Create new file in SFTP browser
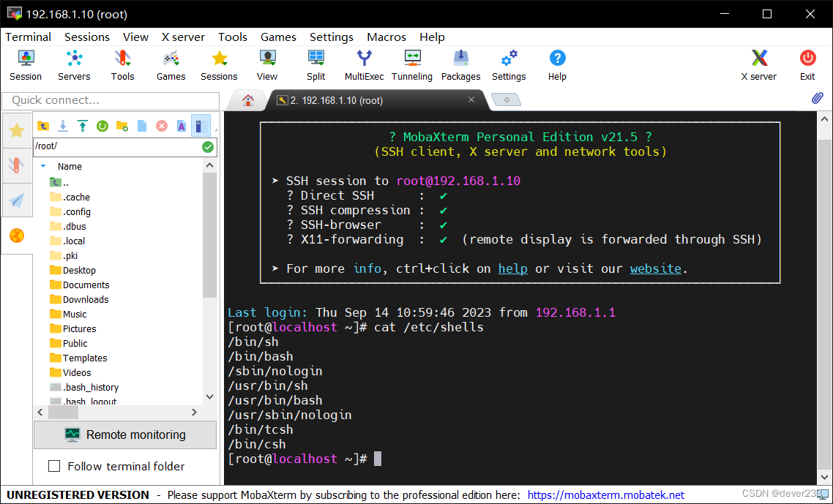 pos(142,126)
